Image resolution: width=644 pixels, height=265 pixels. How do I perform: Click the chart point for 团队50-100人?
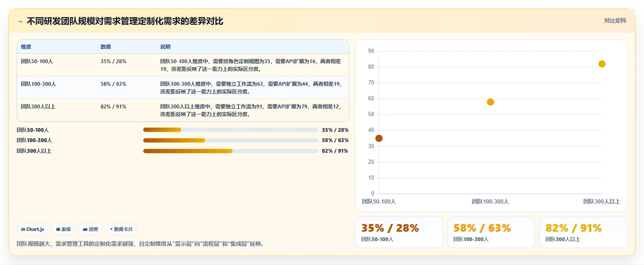pos(379,138)
